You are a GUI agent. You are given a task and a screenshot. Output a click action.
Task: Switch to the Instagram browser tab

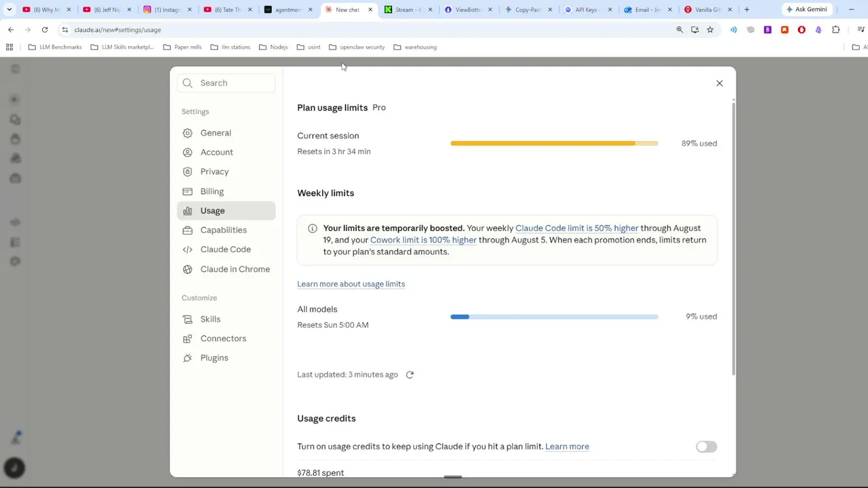tap(167, 9)
